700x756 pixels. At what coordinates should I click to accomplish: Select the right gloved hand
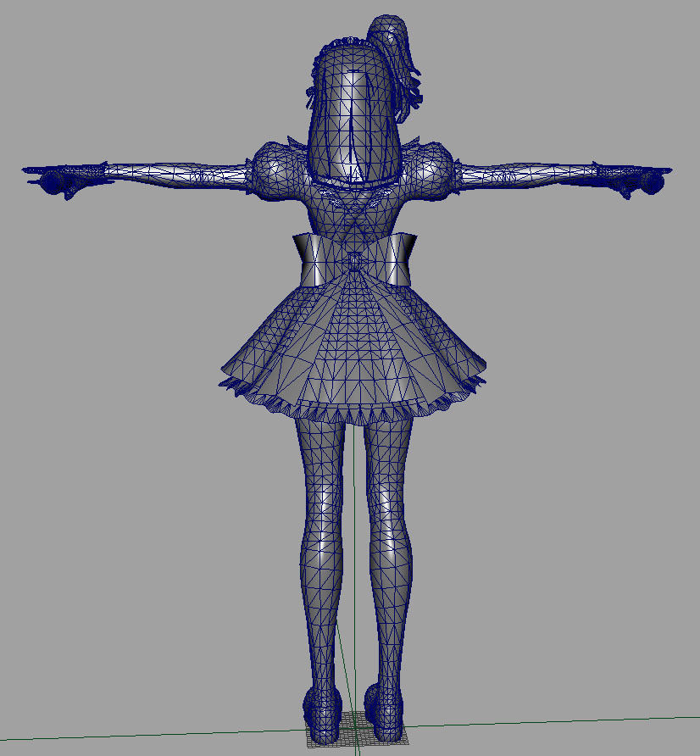tap(631, 178)
